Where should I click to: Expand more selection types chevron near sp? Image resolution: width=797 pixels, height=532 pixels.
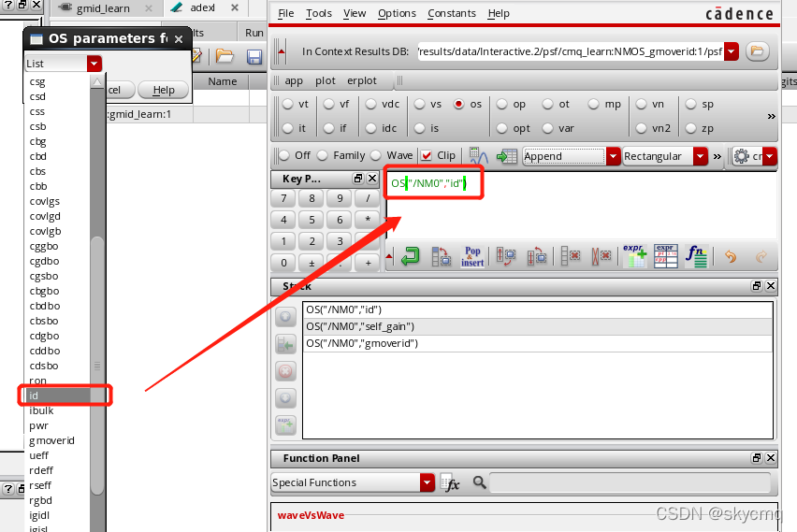coord(771,116)
